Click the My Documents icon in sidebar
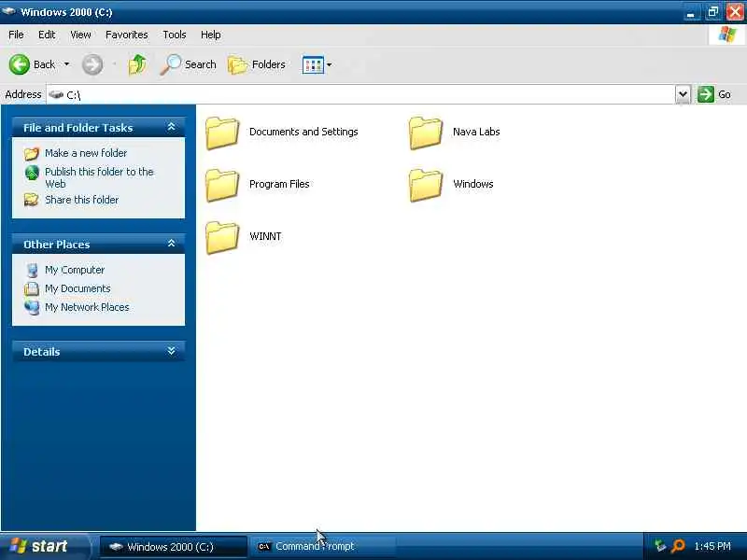 coord(32,288)
